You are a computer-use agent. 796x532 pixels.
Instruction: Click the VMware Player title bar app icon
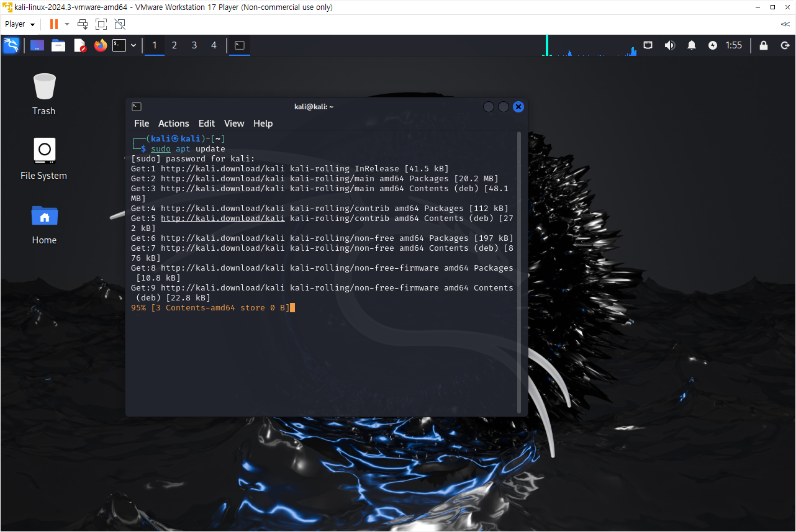coord(7,7)
